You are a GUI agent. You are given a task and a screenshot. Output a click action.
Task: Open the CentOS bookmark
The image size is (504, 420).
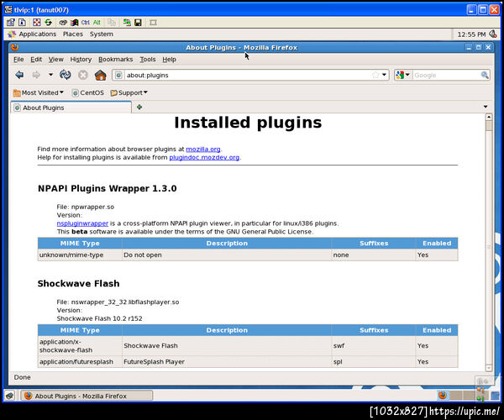click(87, 93)
